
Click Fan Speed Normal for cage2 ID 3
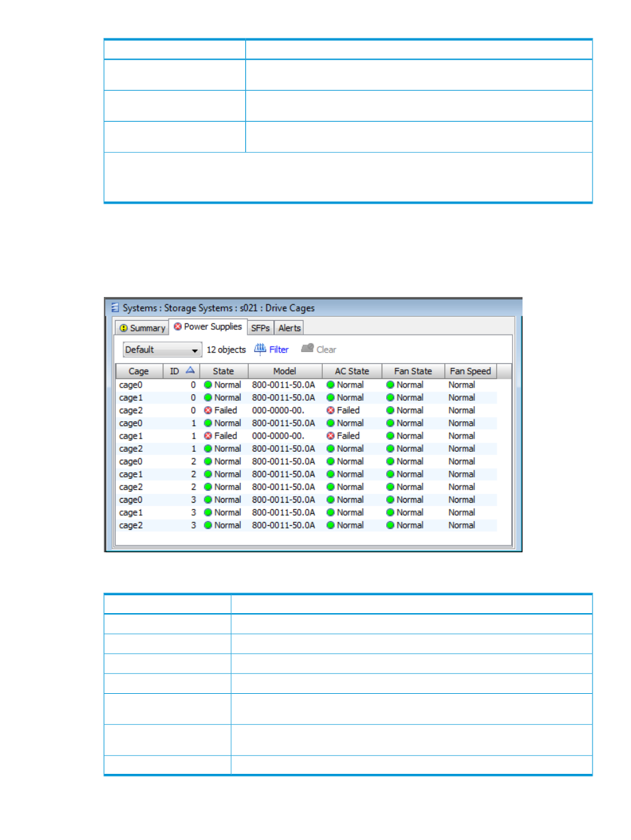click(462, 526)
